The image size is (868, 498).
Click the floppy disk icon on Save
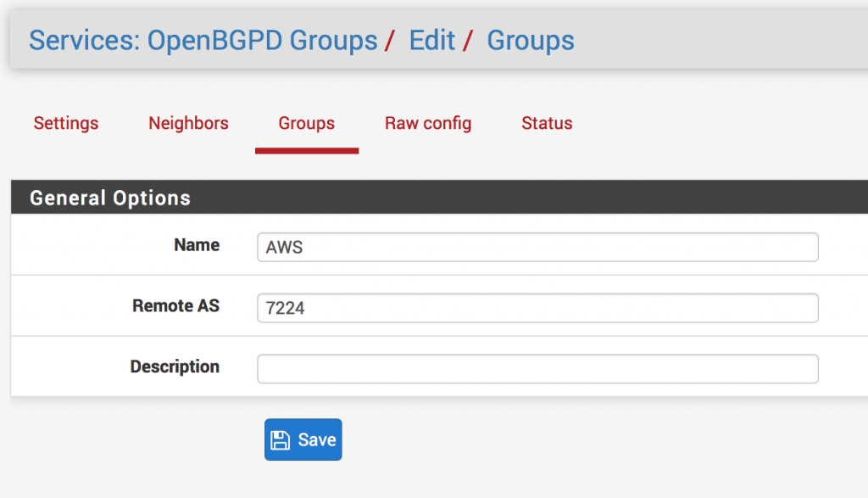(x=280, y=439)
